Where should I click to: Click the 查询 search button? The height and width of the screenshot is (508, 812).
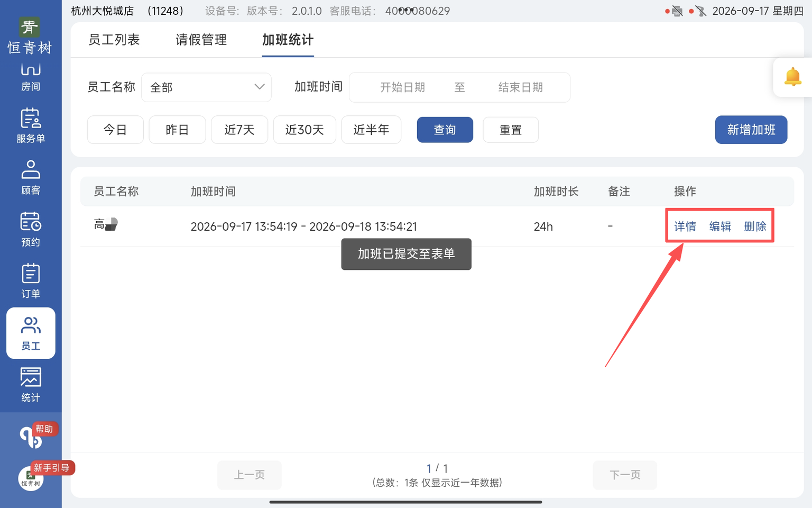pyautogui.click(x=445, y=130)
